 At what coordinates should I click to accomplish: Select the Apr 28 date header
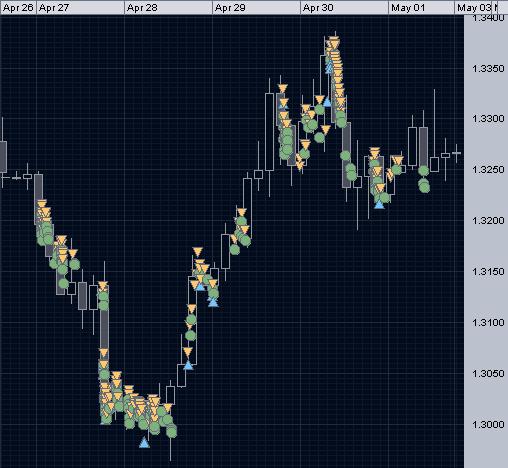pyautogui.click(x=168, y=8)
